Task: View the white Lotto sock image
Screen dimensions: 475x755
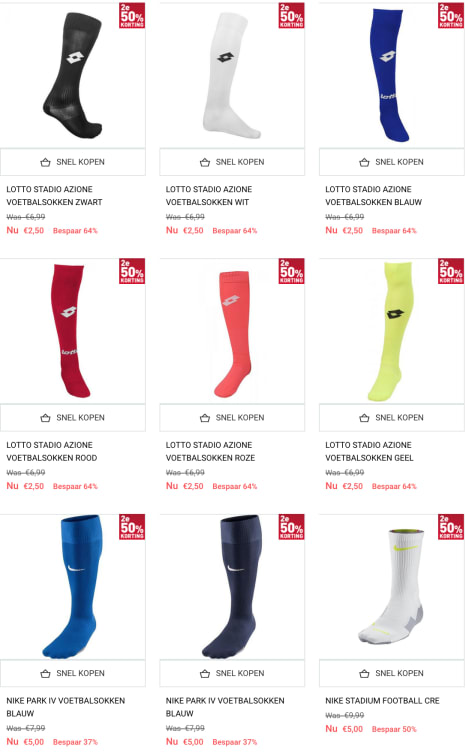Action: coord(232,75)
